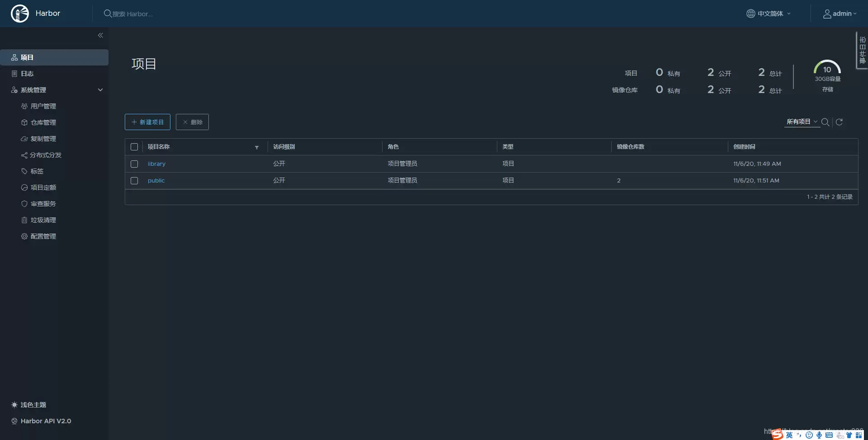
Task: Open 项目定额 project quotas
Action: (43, 187)
